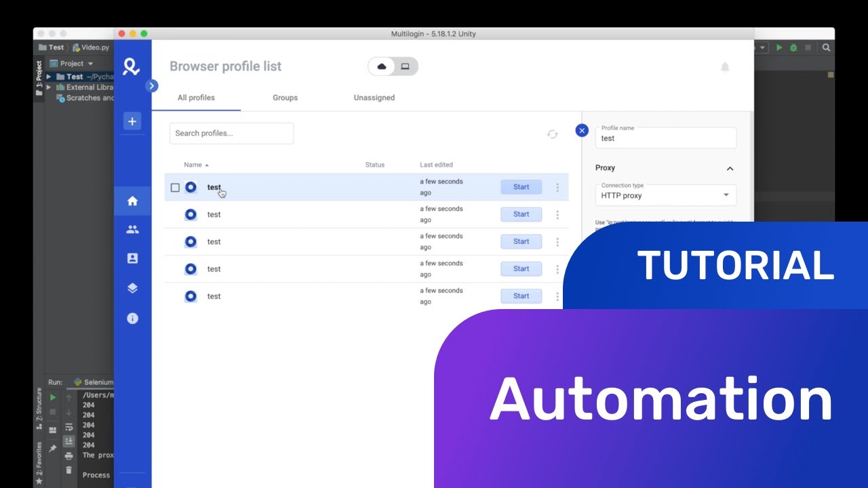Select the Selenium run tab in PyCharm

[x=94, y=382]
